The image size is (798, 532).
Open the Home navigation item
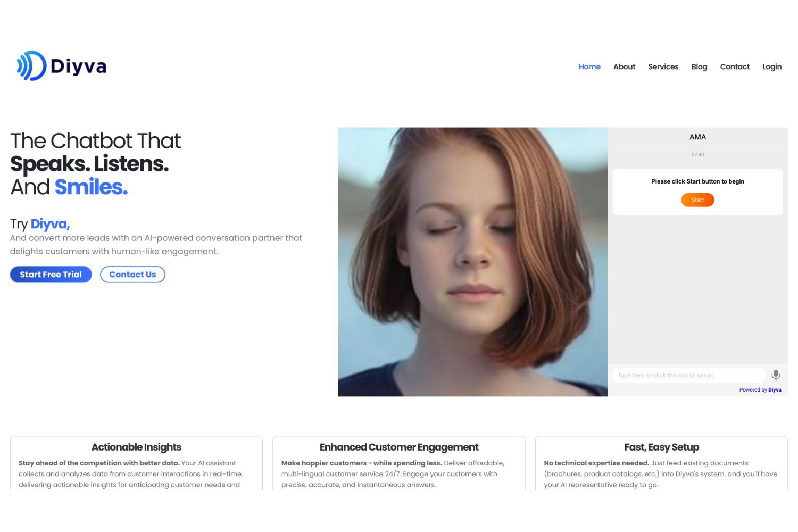589,66
